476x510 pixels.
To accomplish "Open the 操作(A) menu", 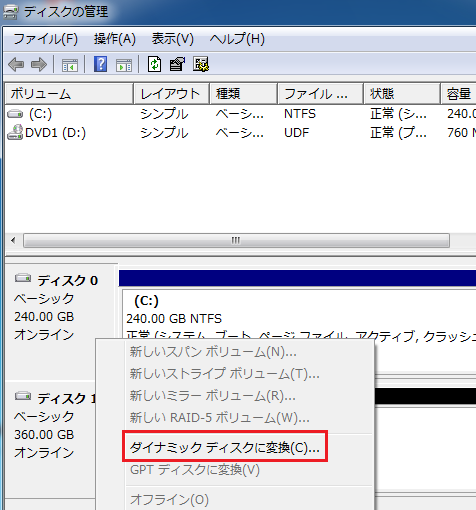I will point(115,39).
